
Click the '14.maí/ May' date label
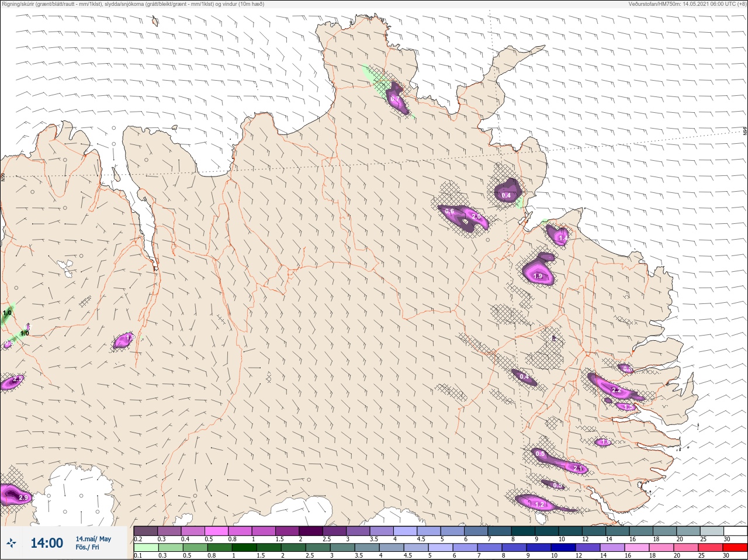tap(93, 539)
